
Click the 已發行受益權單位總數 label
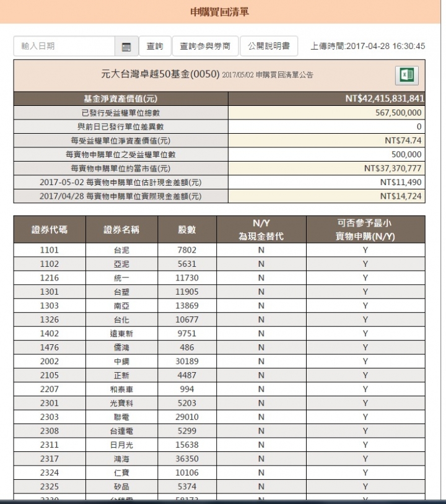click(121, 113)
